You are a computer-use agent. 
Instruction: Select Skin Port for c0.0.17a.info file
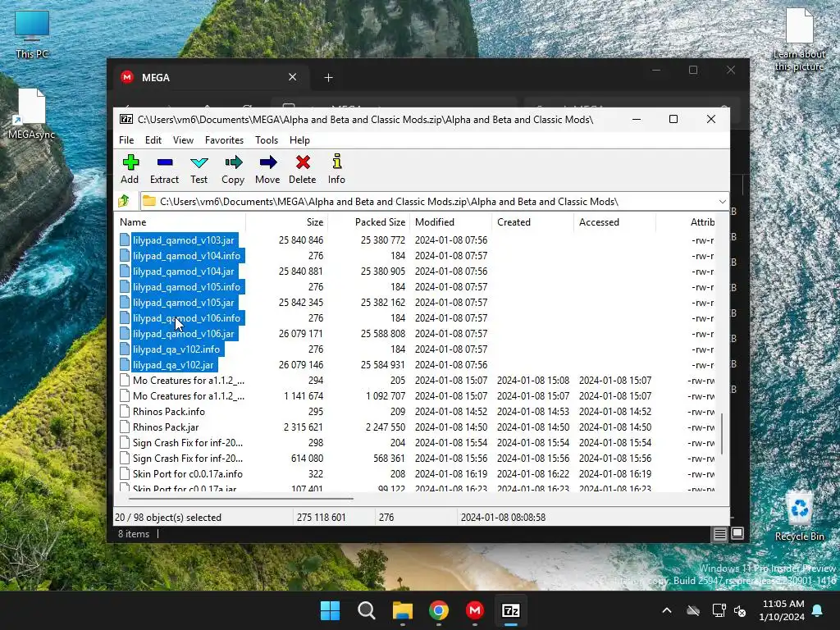[188, 473]
